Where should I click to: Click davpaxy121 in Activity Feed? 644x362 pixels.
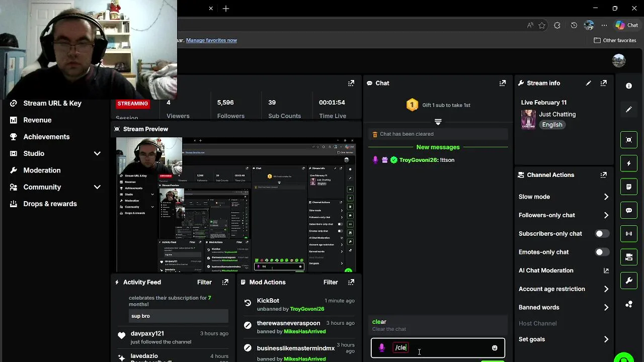pos(147,333)
